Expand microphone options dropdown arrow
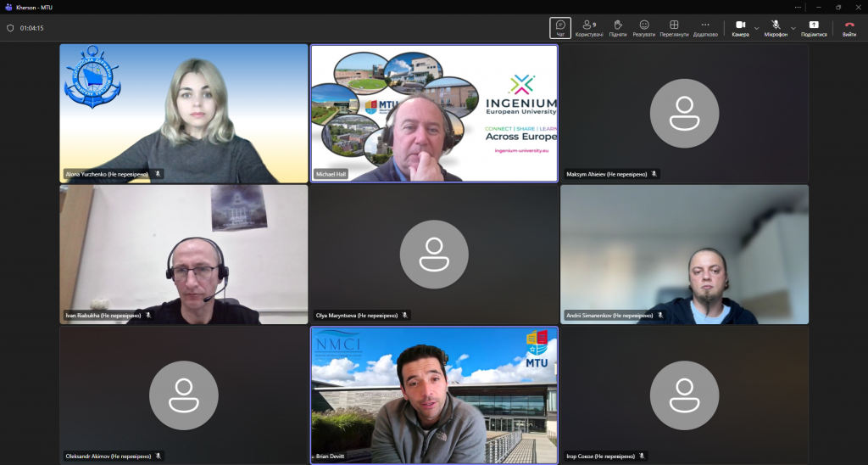This screenshot has height=465, width=868. (x=793, y=28)
